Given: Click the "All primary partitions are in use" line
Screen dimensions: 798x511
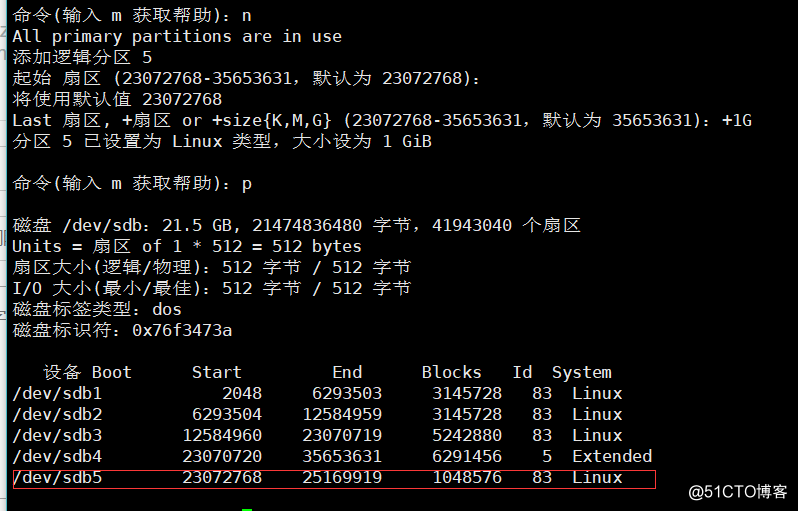Looking at the screenshot, I should (x=177, y=36).
